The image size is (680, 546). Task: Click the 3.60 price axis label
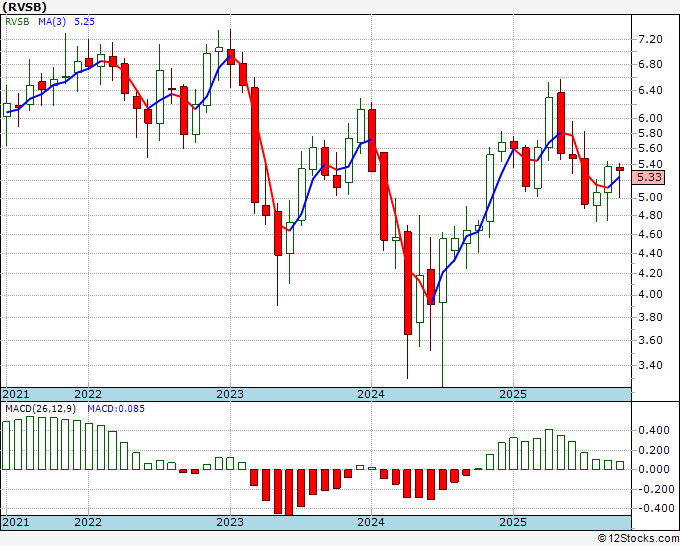click(x=650, y=340)
